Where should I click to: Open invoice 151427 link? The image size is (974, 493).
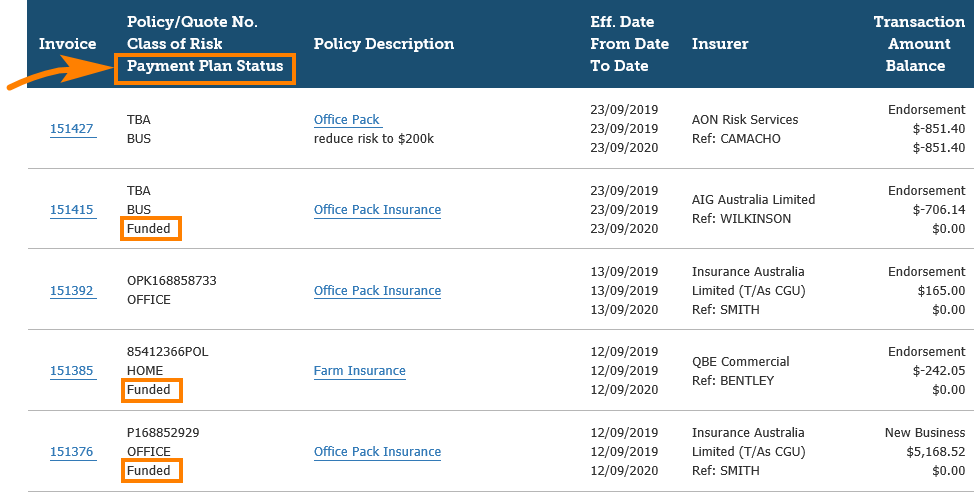tap(71, 129)
